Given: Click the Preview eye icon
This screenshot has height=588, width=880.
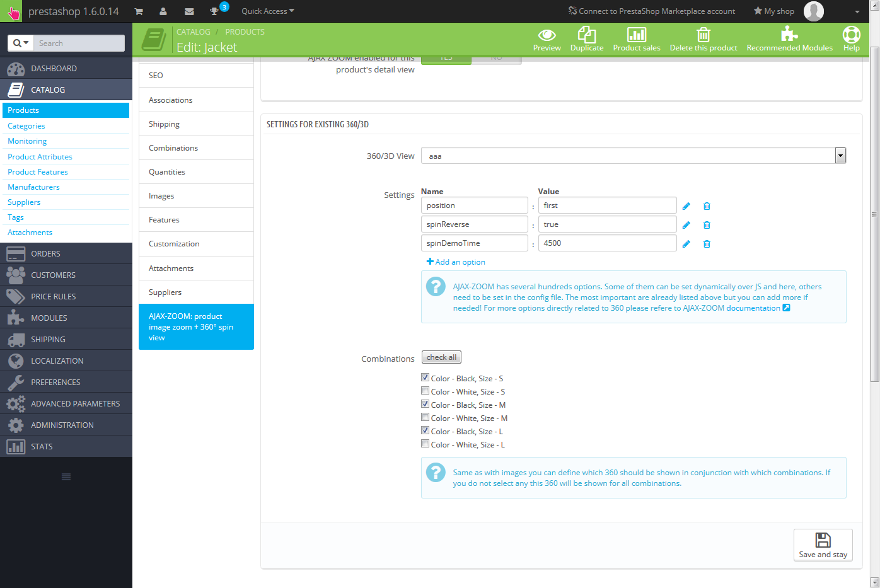Looking at the screenshot, I should 547,35.
